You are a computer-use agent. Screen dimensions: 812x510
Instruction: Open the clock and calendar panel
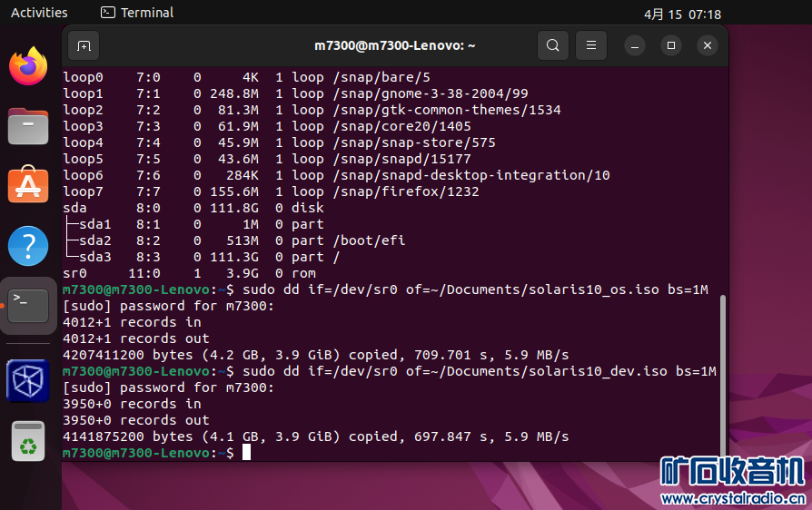682,14
